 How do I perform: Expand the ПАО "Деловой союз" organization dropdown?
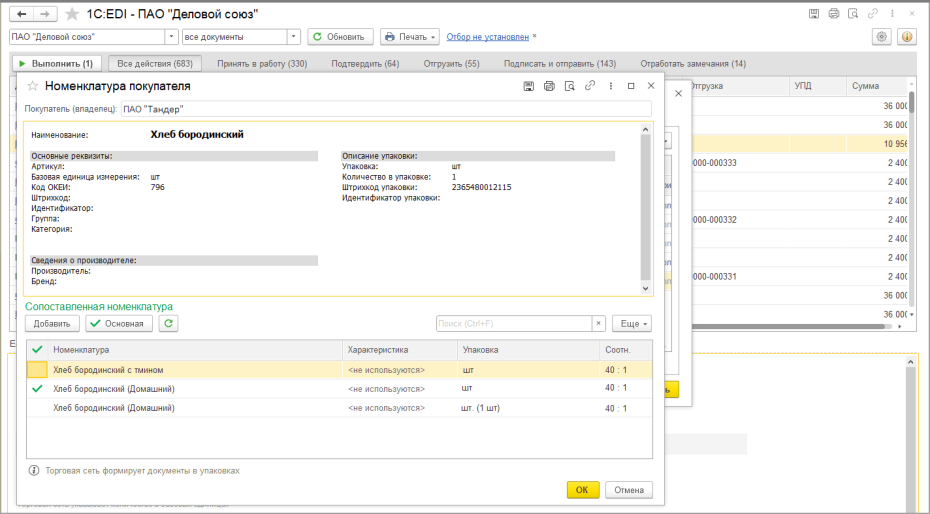171,37
